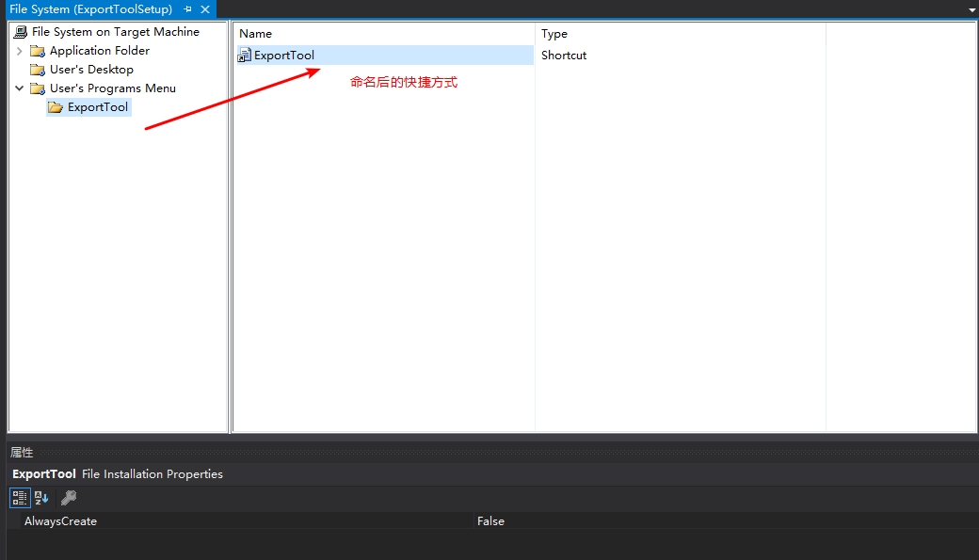The width and height of the screenshot is (979, 560).
Task: Close the File System (ExportToolSetup) tab
Action: coord(204,9)
